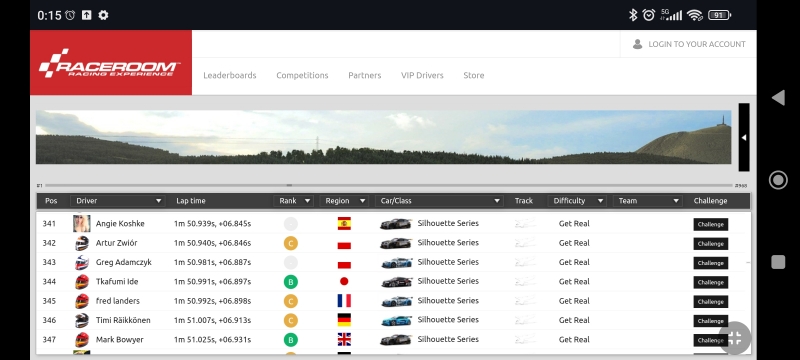Click the Japan flag in Tkafumi Ide's row
The image size is (800, 360).
point(344,281)
